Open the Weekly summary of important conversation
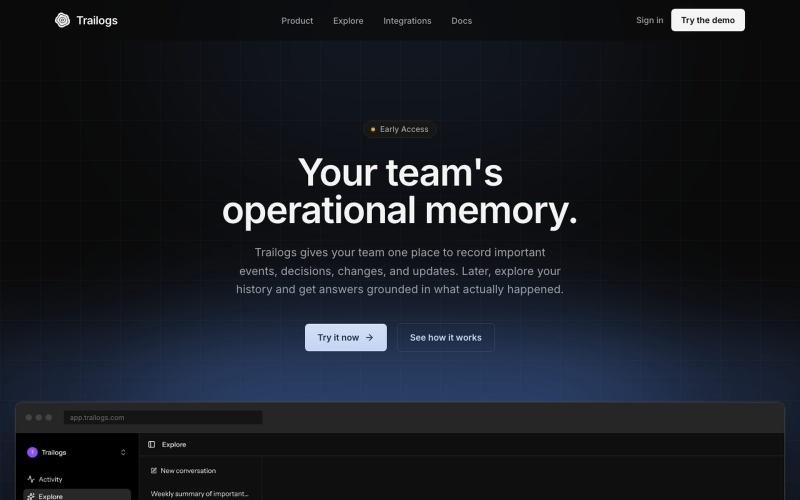The width and height of the screenshot is (800, 500). [x=199, y=493]
